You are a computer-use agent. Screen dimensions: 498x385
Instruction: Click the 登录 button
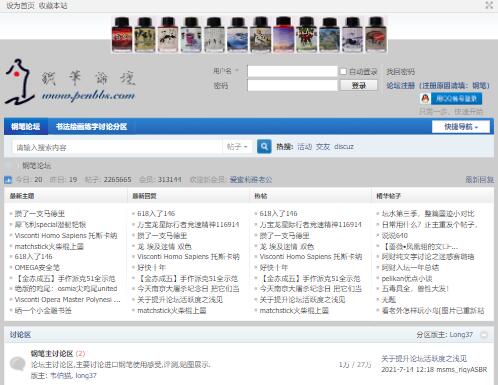point(358,86)
